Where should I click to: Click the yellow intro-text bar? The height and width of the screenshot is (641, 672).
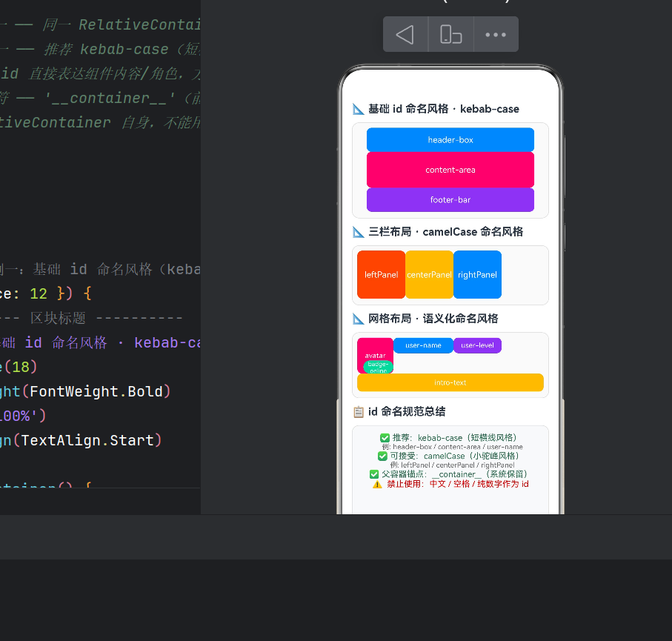450,382
